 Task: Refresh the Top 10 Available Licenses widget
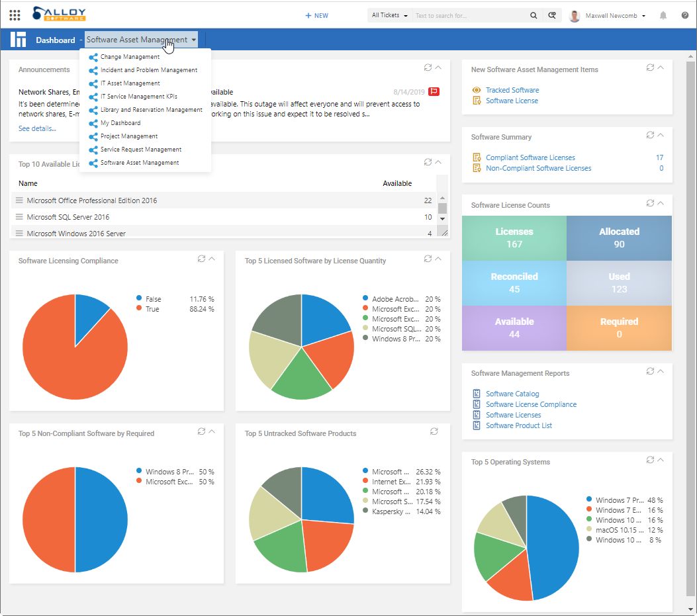click(x=428, y=162)
